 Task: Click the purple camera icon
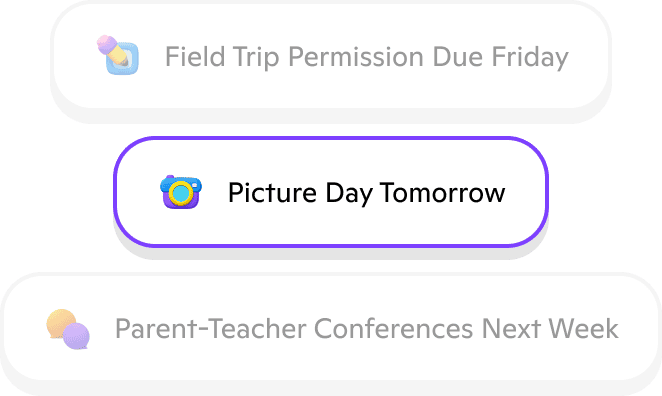181,192
